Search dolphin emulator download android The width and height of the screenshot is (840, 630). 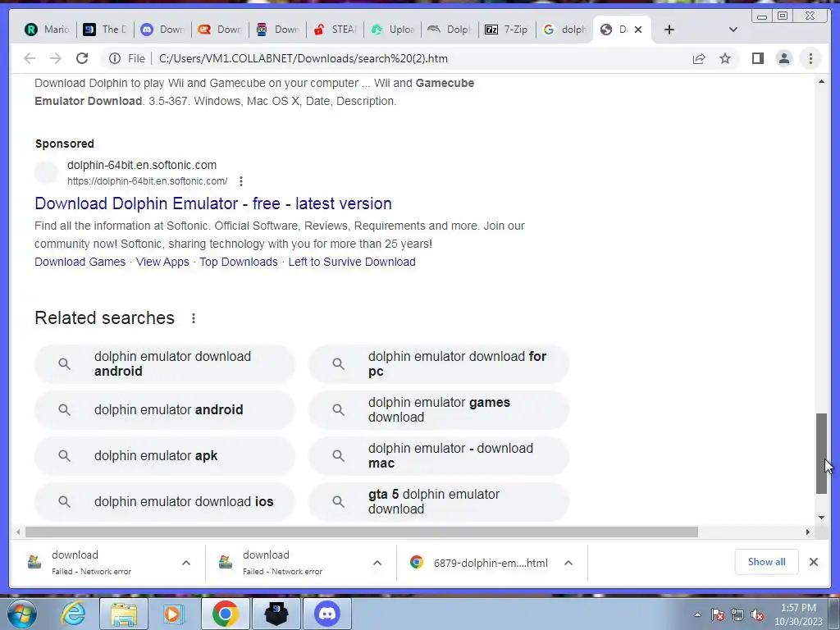(164, 363)
